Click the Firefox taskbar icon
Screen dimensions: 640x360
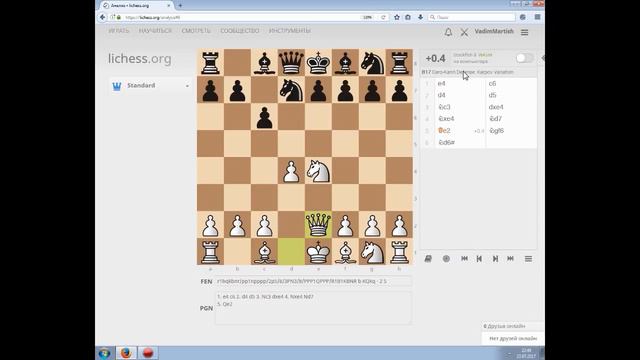[126, 353]
